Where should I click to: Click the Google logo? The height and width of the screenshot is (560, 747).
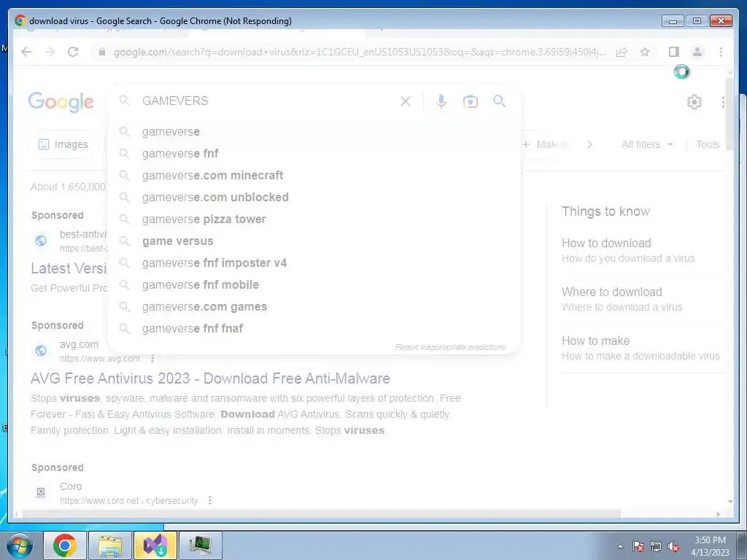[x=61, y=101]
